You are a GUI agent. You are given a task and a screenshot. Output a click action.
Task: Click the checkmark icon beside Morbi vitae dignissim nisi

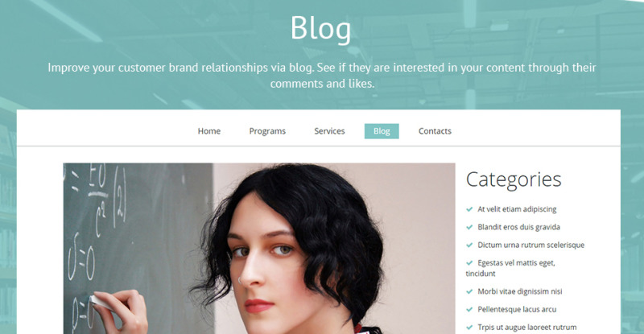tap(469, 291)
